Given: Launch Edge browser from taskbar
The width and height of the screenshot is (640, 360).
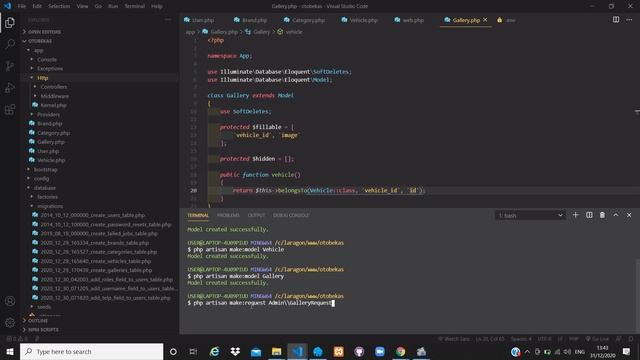Looking at the screenshot, I should pyautogui.click(x=214, y=351).
